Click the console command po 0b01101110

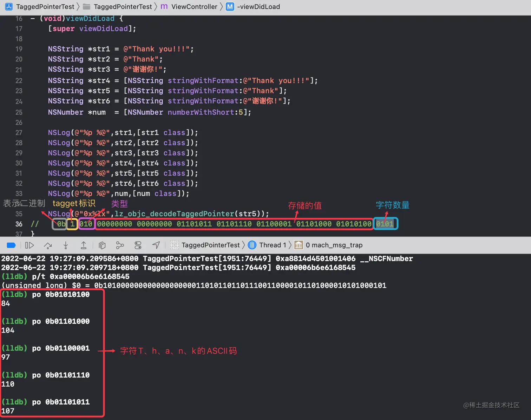click(61, 375)
